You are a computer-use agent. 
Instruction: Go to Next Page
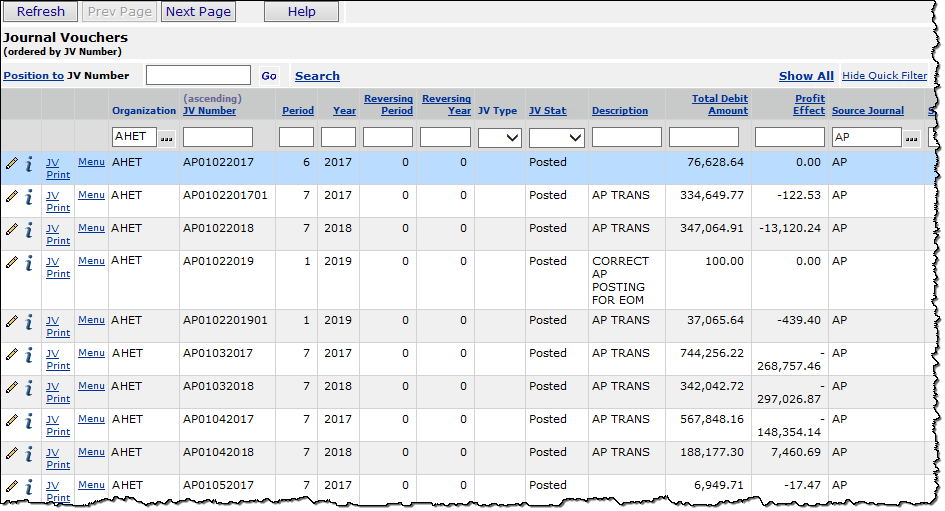(x=198, y=12)
